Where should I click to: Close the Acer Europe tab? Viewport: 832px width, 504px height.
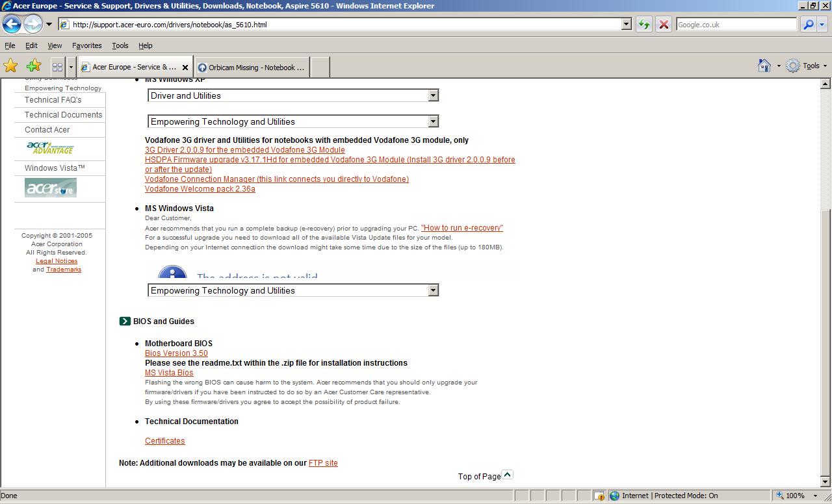(185, 68)
